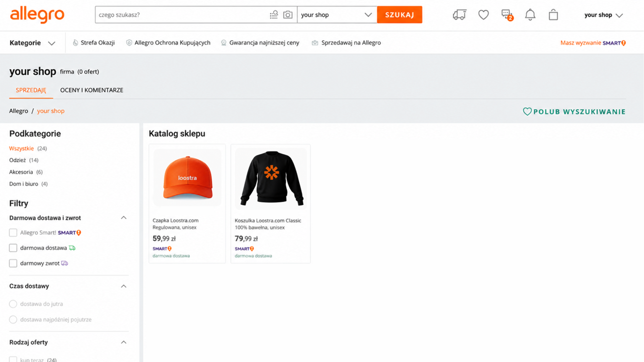Click the SMART badge under the cap price
The height and width of the screenshot is (362, 644).
[x=162, y=249]
